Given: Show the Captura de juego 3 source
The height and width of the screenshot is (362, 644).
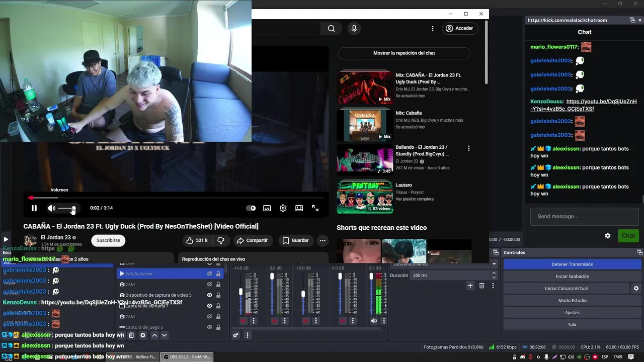Looking at the screenshot, I should tap(209, 327).
